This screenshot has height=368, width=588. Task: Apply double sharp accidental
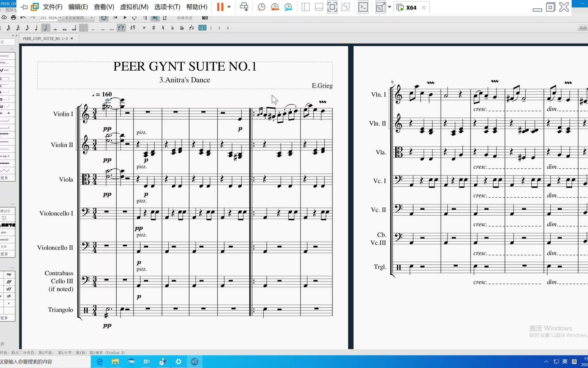tap(144, 28)
